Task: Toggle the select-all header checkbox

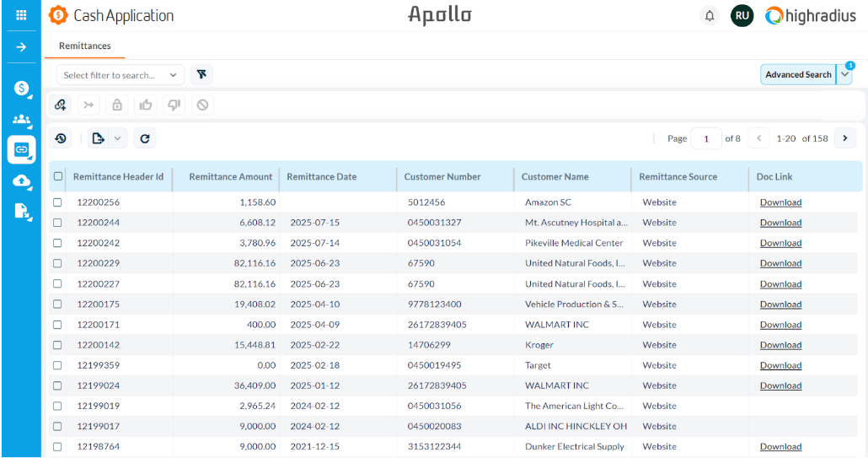Action: tap(58, 176)
